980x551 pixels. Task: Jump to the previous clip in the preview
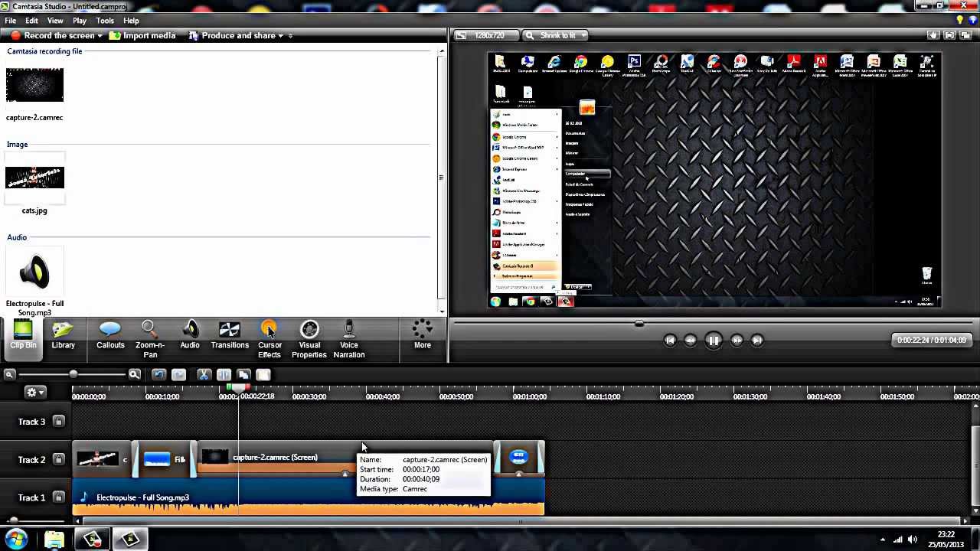[670, 341]
